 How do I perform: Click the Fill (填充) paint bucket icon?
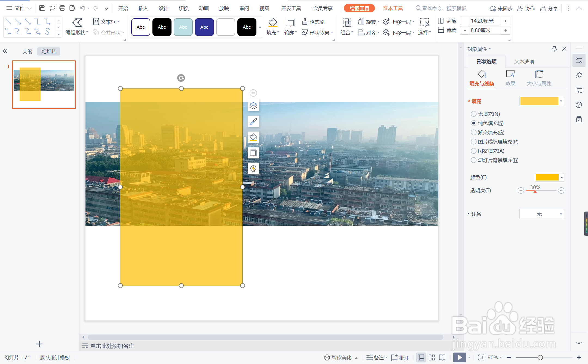tap(272, 23)
